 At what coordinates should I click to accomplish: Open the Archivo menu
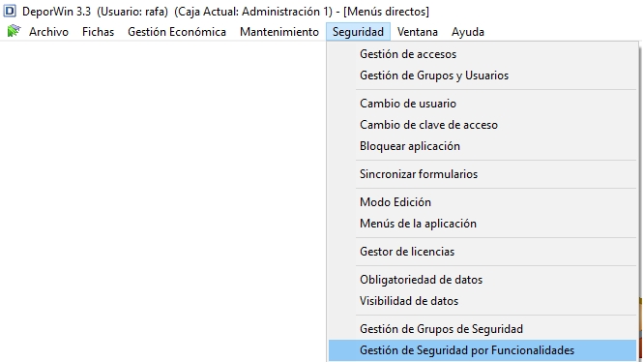[x=48, y=32]
